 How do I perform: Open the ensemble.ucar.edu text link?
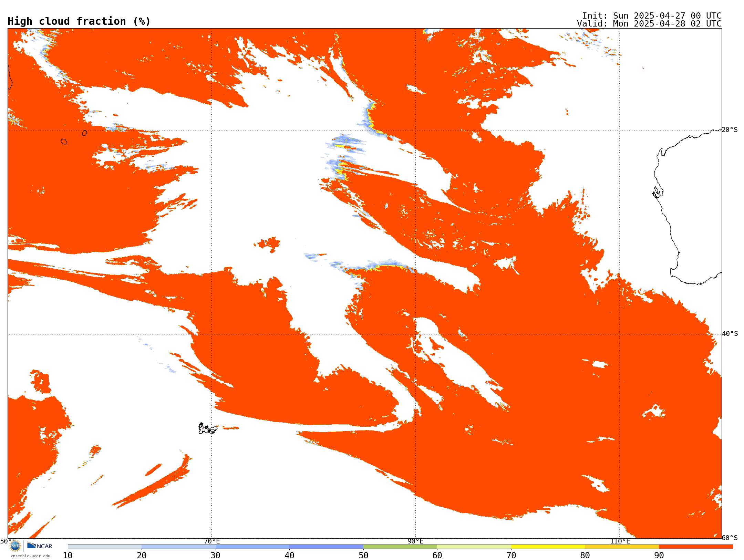click(31, 556)
